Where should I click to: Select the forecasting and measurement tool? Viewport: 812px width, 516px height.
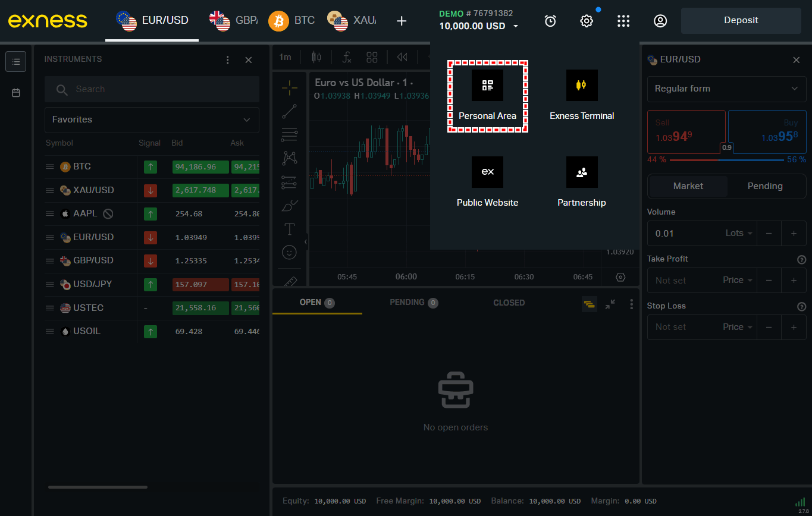pos(290,181)
